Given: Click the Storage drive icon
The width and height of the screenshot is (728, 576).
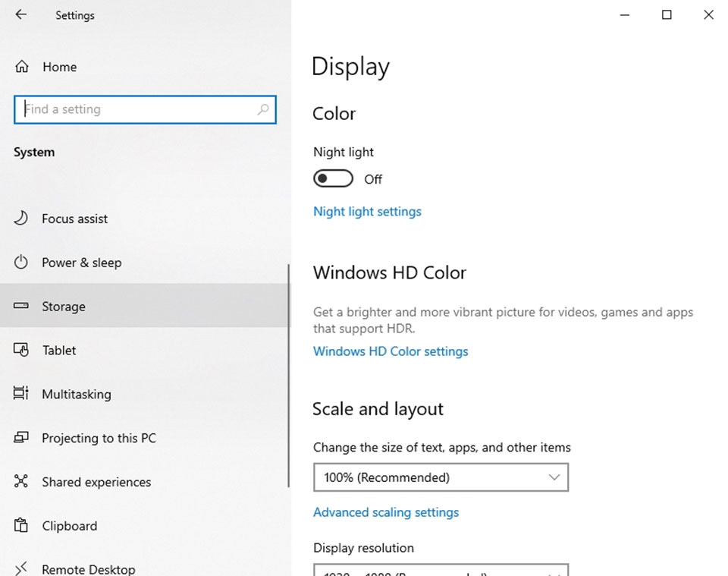Looking at the screenshot, I should [21, 307].
